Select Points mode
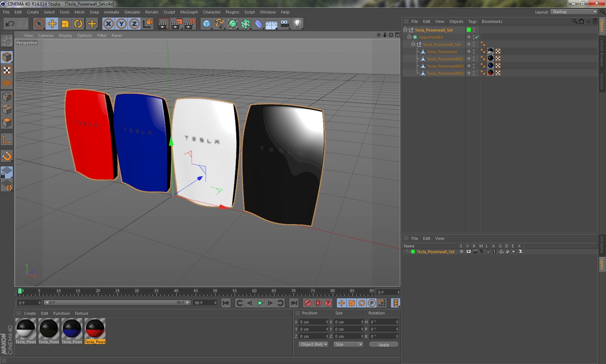The image size is (606, 364). coord(7,97)
